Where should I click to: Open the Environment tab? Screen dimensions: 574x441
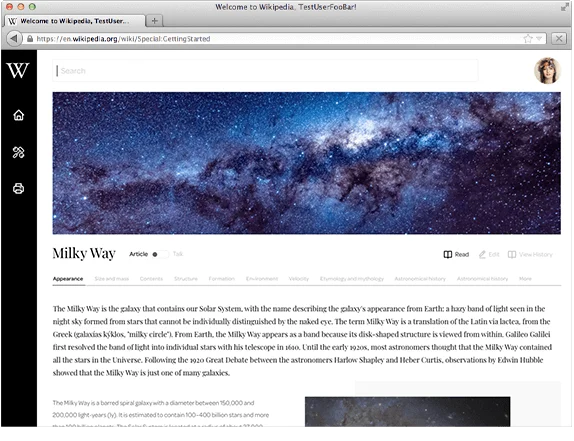[262, 279]
